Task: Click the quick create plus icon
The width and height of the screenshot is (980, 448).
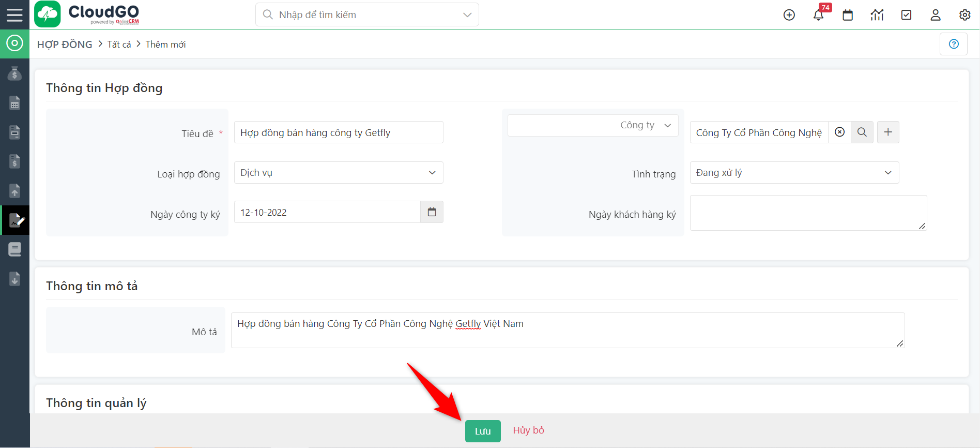Action: click(789, 15)
